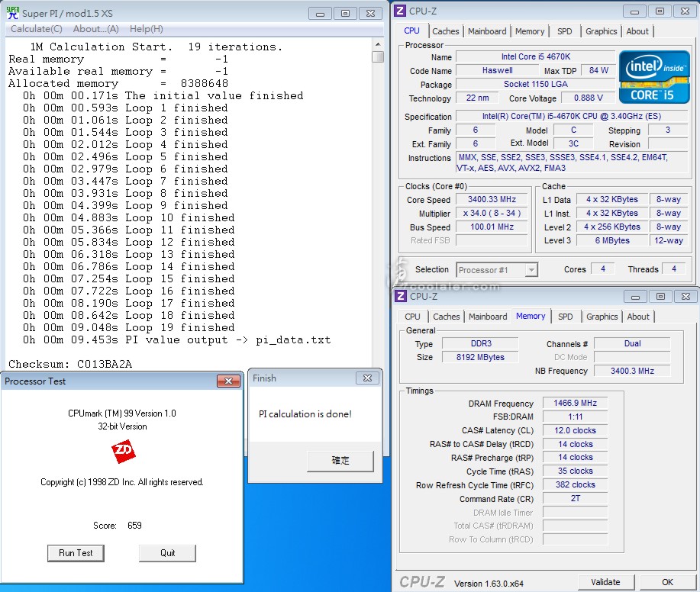This screenshot has width=700, height=592.
Task: Click the Multiplier value x 34.0 ( 8 - 34 )
Action: pos(492,214)
